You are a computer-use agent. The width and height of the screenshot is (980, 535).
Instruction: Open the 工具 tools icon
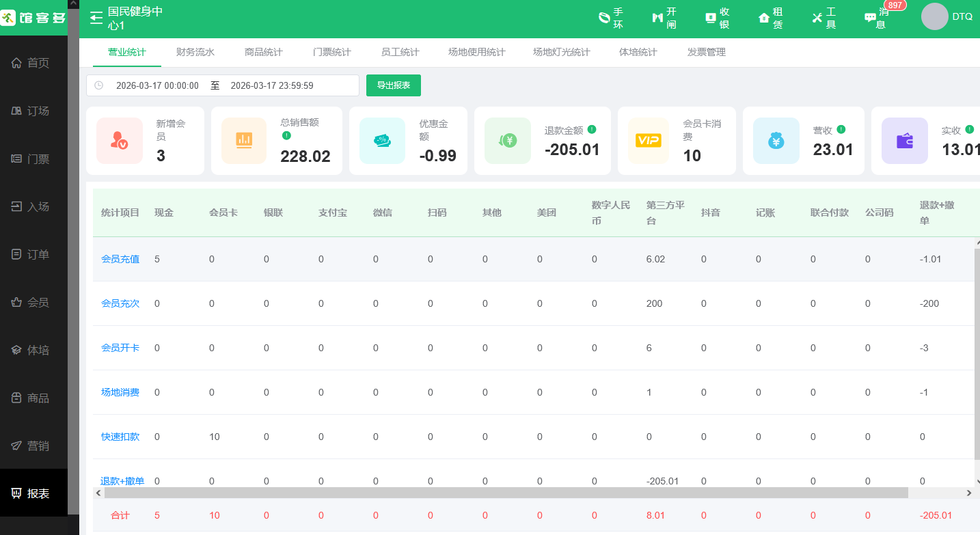[x=824, y=18]
